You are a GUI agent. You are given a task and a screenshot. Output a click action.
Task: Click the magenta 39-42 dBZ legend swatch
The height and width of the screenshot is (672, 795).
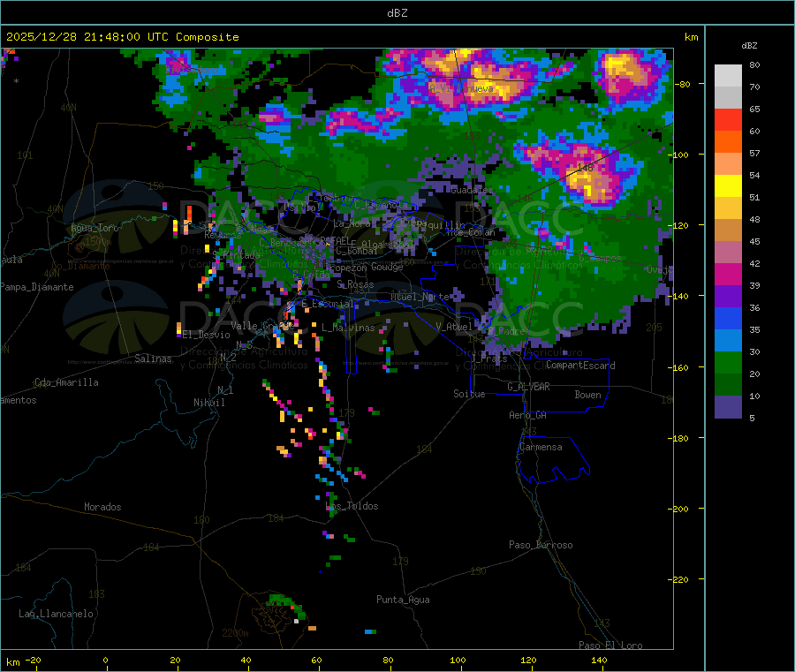(x=728, y=274)
